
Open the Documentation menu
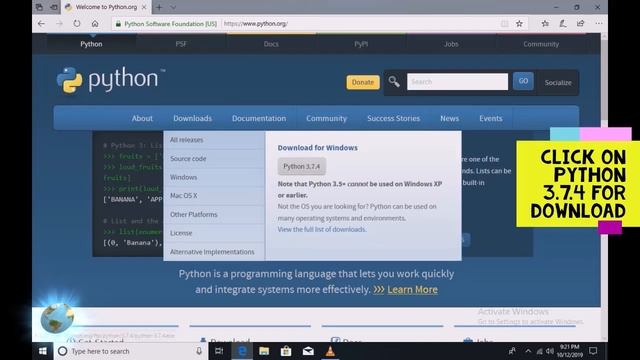tap(259, 118)
